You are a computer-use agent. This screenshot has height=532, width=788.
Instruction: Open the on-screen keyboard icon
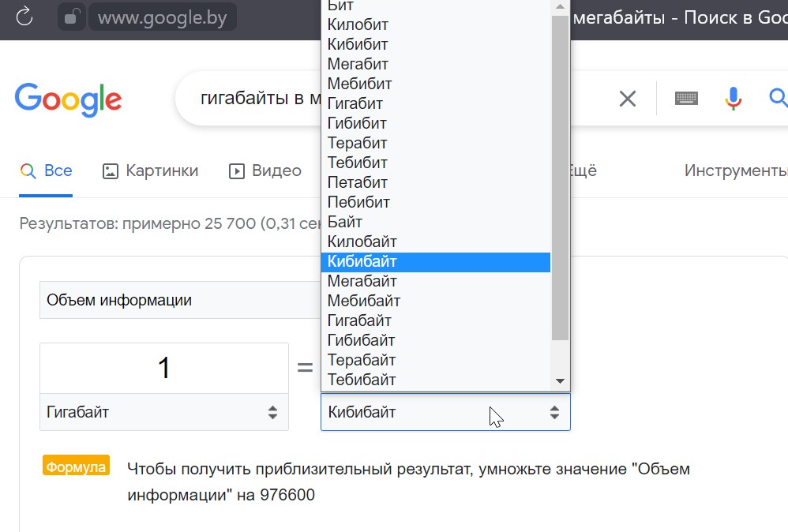click(686, 99)
